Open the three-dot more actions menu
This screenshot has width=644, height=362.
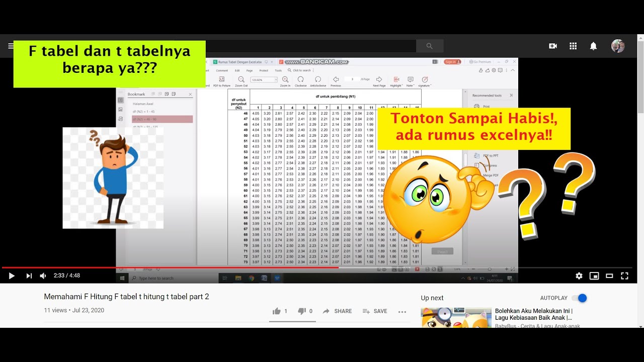[x=402, y=312]
